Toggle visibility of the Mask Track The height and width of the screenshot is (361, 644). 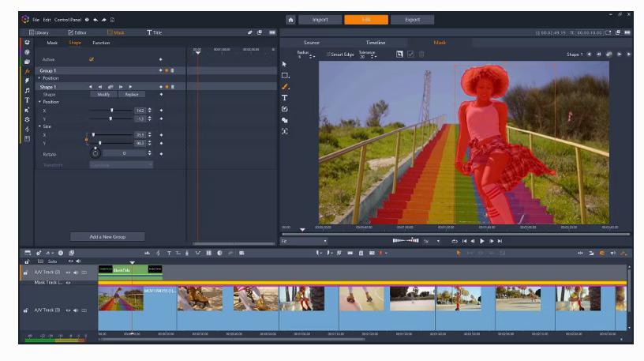point(68,282)
